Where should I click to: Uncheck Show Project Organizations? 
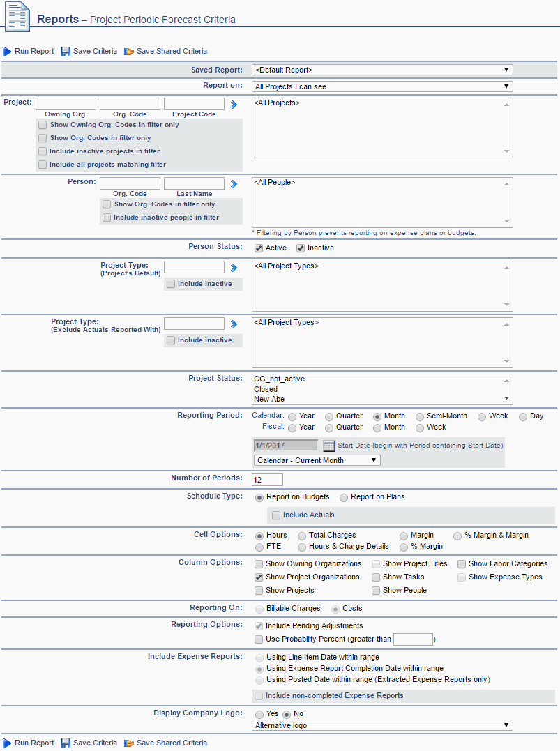[x=259, y=577]
